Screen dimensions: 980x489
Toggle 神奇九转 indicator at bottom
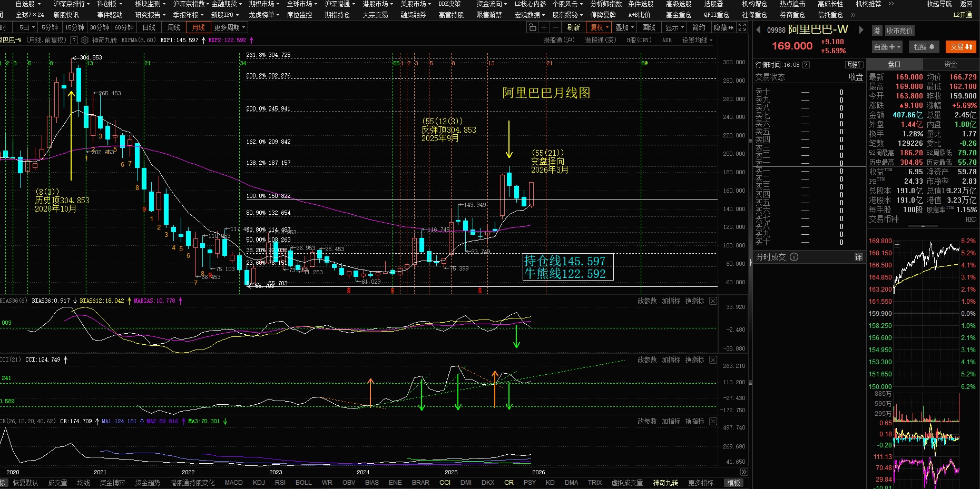point(665,483)
